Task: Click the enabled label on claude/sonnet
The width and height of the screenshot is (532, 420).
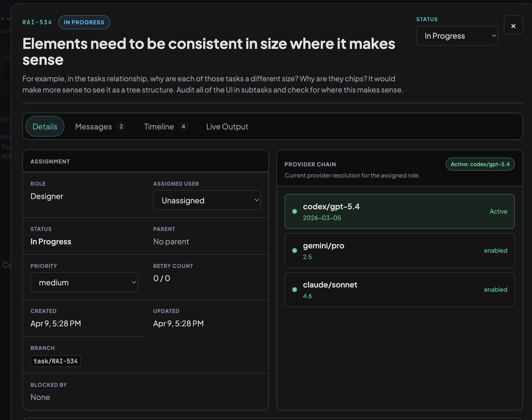Action: coord(496,290)
